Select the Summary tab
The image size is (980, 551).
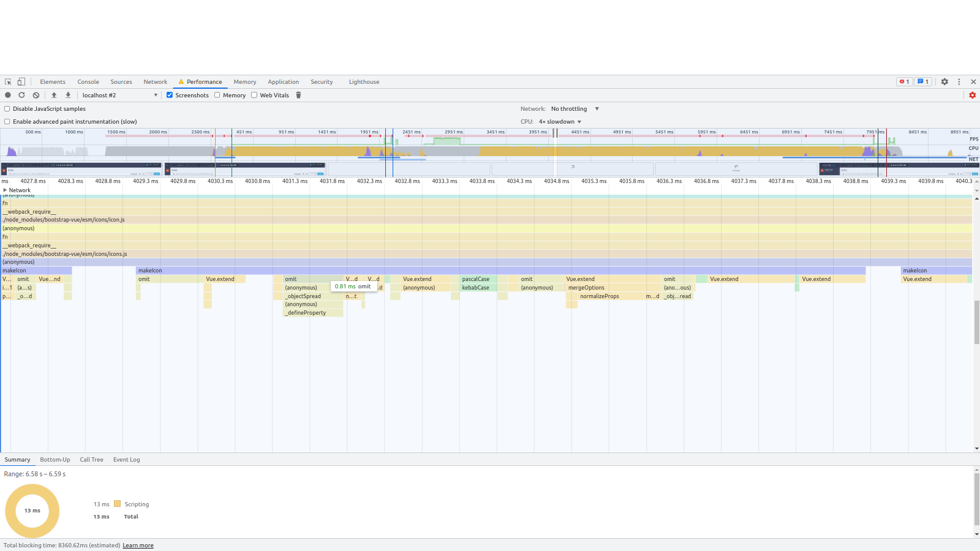17,460
